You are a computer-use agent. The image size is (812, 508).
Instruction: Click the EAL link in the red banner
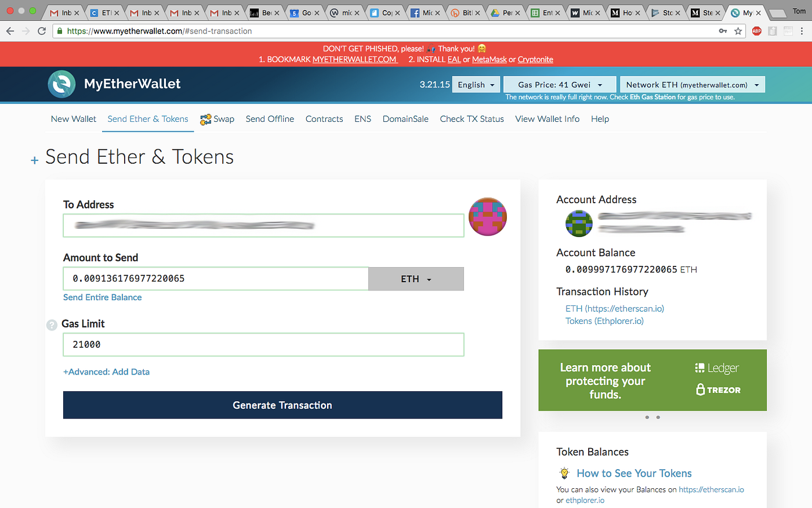coord(454,59)
